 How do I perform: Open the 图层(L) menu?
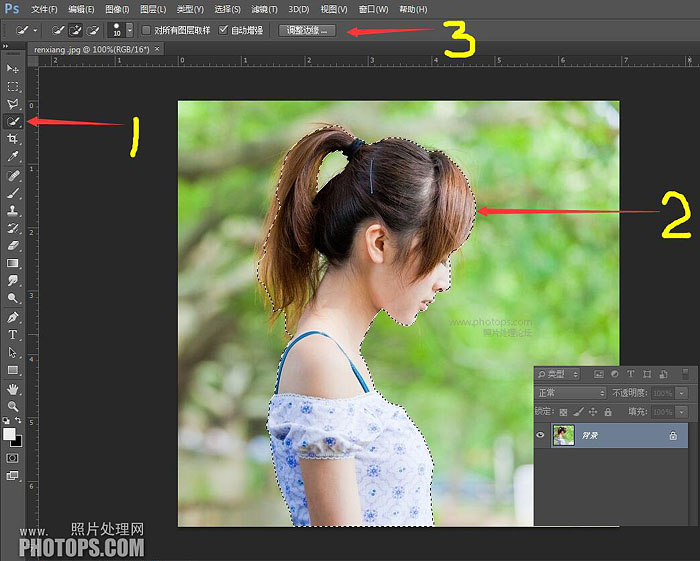153,9
